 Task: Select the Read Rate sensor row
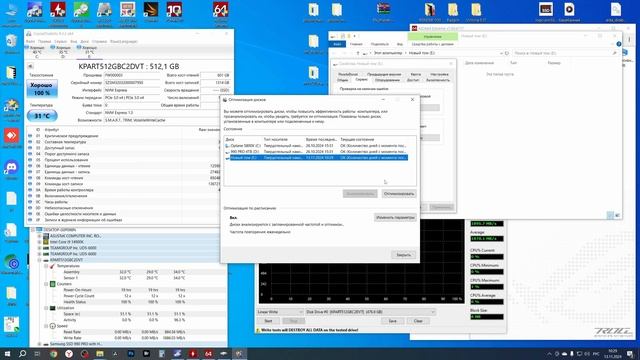click(128, 332)
